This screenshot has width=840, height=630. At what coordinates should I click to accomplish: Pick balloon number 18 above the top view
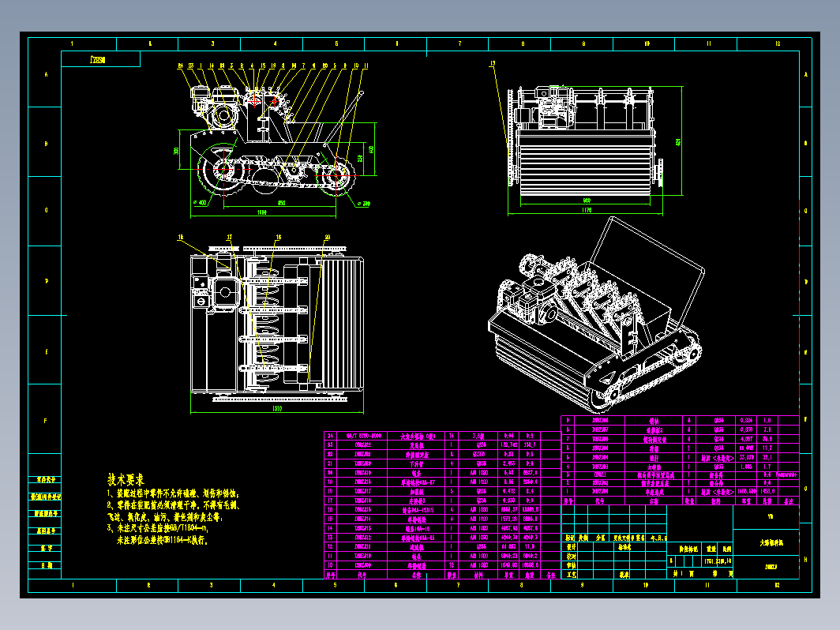(181, 237)
